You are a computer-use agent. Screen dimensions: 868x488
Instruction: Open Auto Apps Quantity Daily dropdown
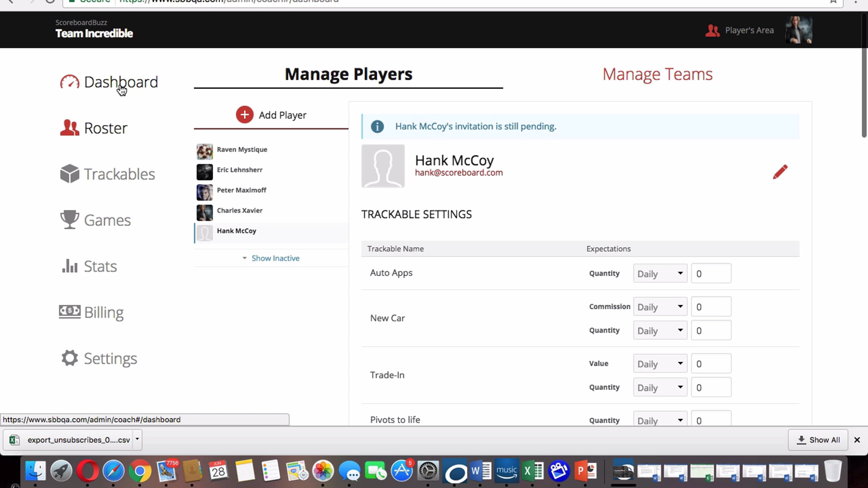(x=660, y=273)
